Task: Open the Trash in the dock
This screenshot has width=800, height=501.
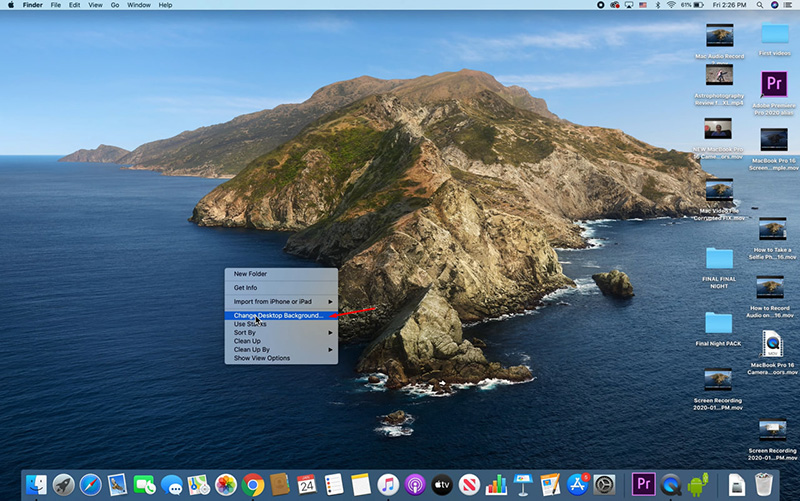Action: [764, 485]
